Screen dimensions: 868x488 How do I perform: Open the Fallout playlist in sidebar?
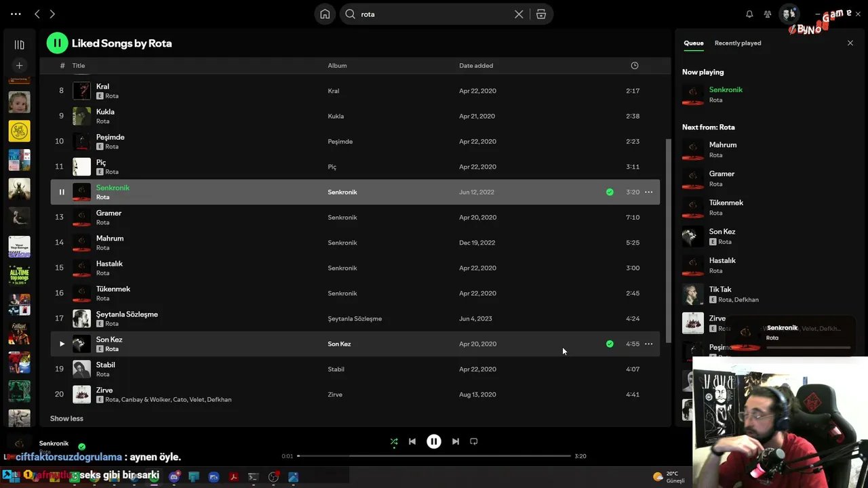pos(19,333)
